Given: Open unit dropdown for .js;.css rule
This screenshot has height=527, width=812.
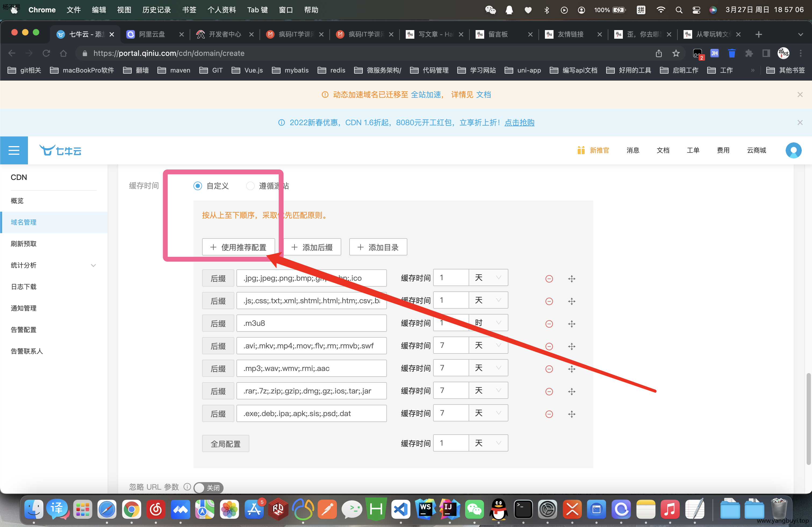Looking at the screenshot, I should tap(488, 300).
